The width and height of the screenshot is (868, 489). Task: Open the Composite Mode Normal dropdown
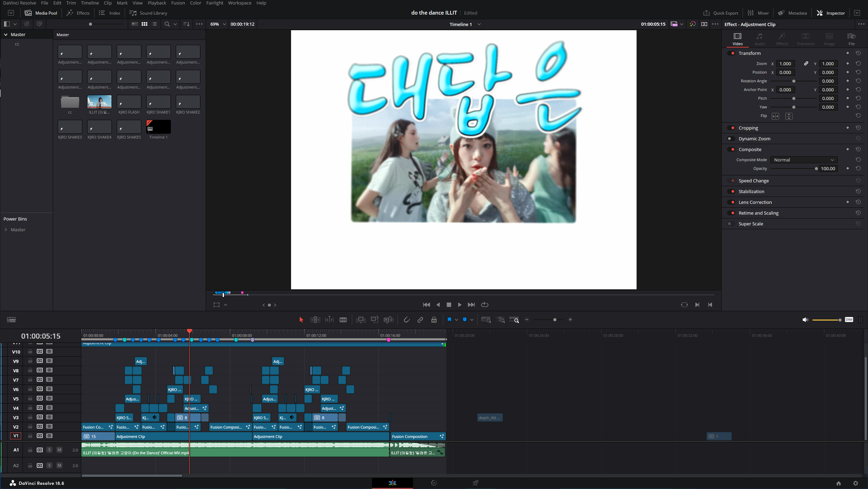[x=804, y=160]
